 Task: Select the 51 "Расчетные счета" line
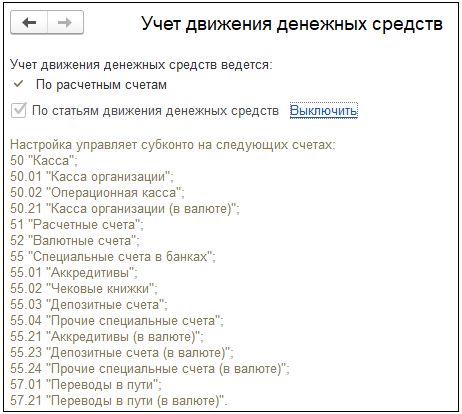coord(77,225)
